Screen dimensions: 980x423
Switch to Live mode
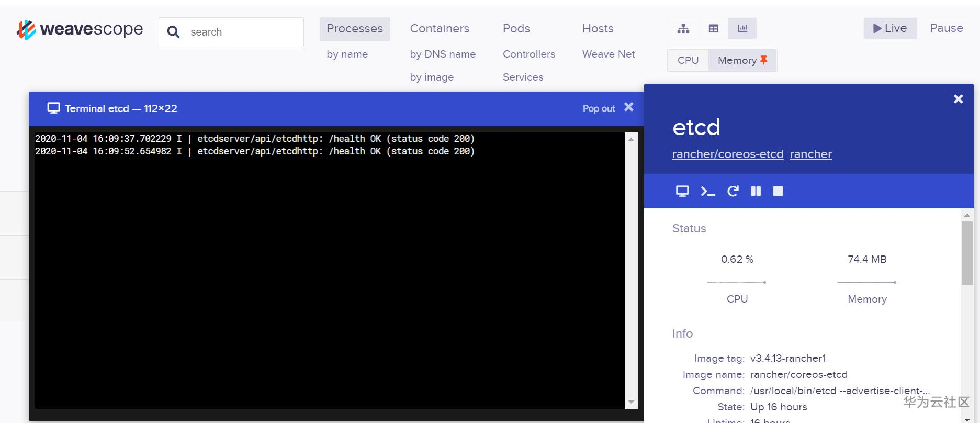pos(890,28)
